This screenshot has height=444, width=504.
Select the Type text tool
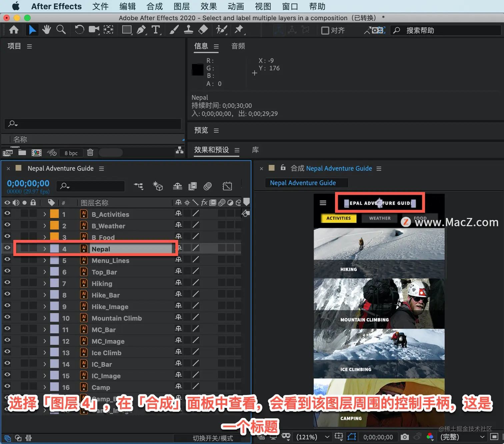[156, 30]
